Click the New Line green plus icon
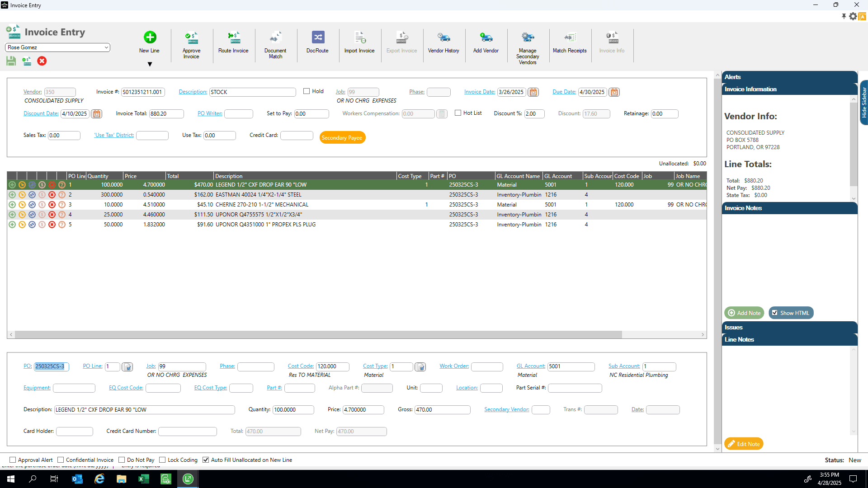This screenshot has height=488, width=868. tap(150, 37)
